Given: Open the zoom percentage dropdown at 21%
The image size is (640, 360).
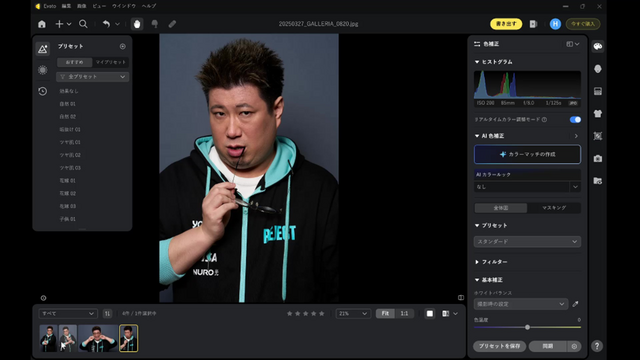Looking at the screenshot, I should click(x=353, y=313).
